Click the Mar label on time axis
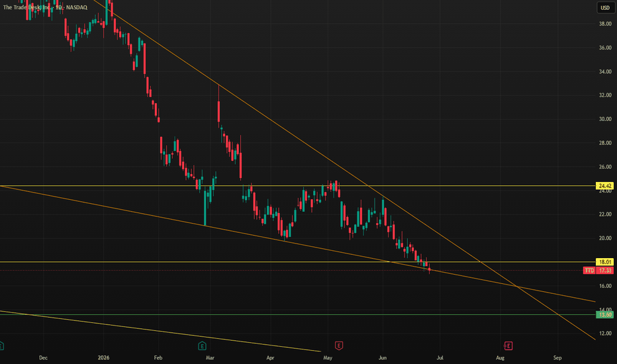The image size is (617, 364). (210, 357)
